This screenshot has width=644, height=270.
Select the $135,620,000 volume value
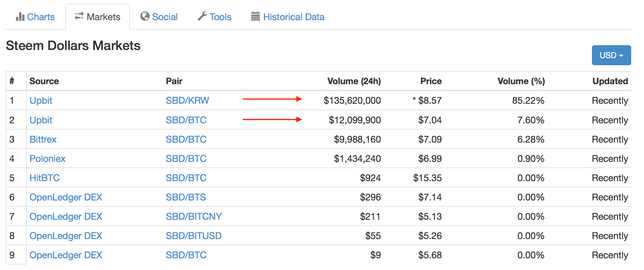pos(352,101)
